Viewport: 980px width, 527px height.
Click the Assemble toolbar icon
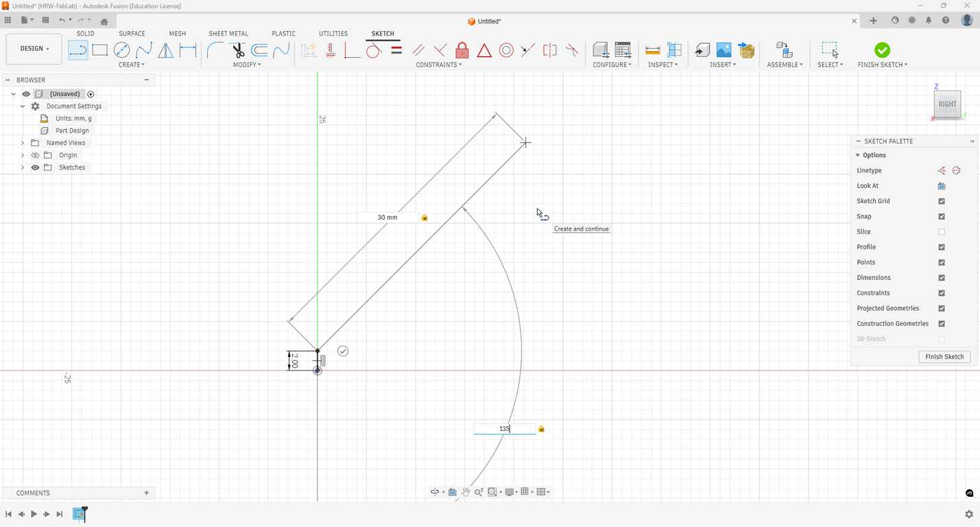[784, 50]
